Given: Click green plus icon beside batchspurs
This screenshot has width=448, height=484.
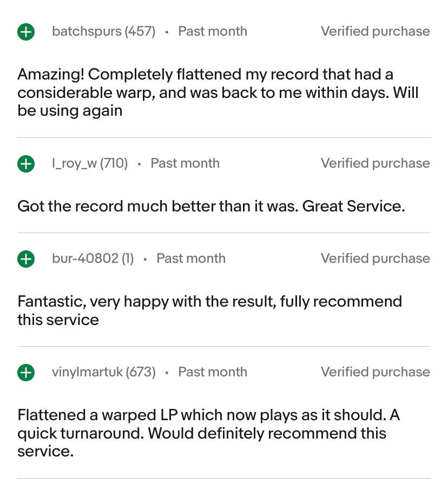Looking at the screenshot, I should click(x=25, y=32).
